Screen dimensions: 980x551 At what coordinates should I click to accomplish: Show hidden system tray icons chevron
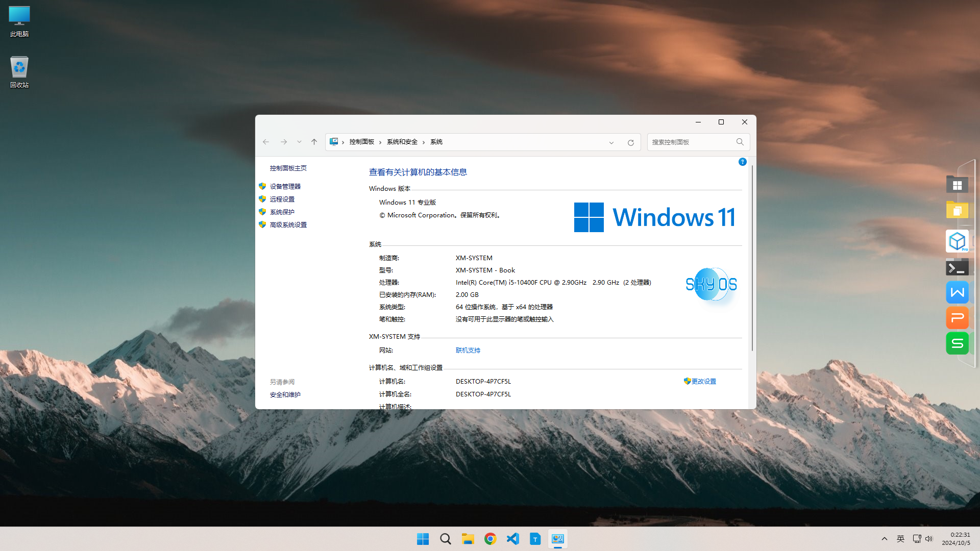(x=884, y=539)
